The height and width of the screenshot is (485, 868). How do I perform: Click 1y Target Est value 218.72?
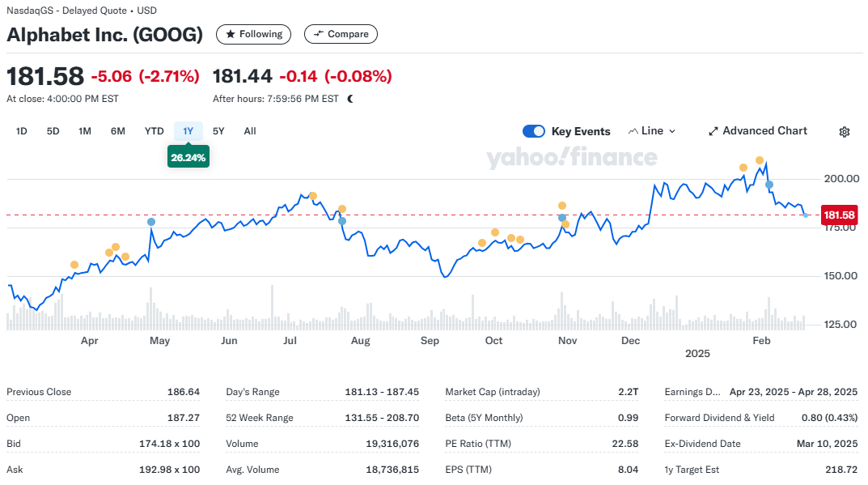(841, 470)
